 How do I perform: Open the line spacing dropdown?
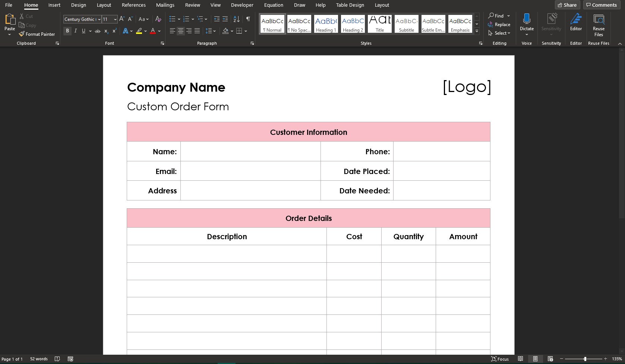pos(211,31)
